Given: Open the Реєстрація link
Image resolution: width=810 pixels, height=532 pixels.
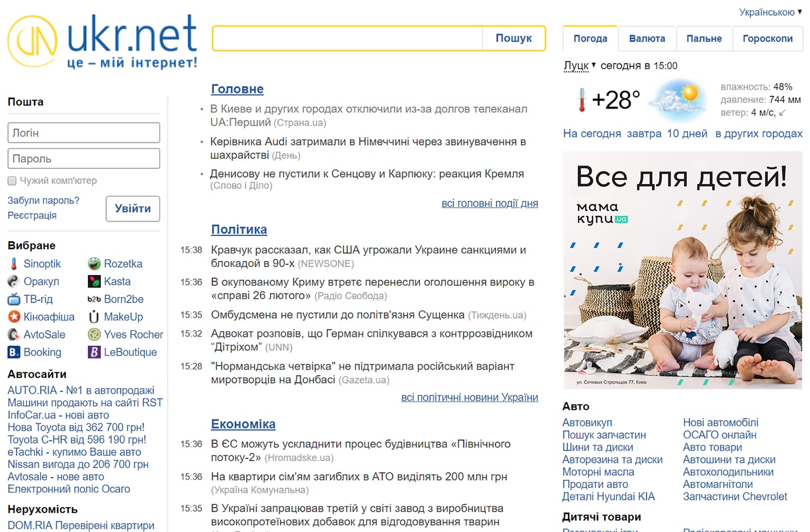Looking at the screenshot, I should (32, 215).
